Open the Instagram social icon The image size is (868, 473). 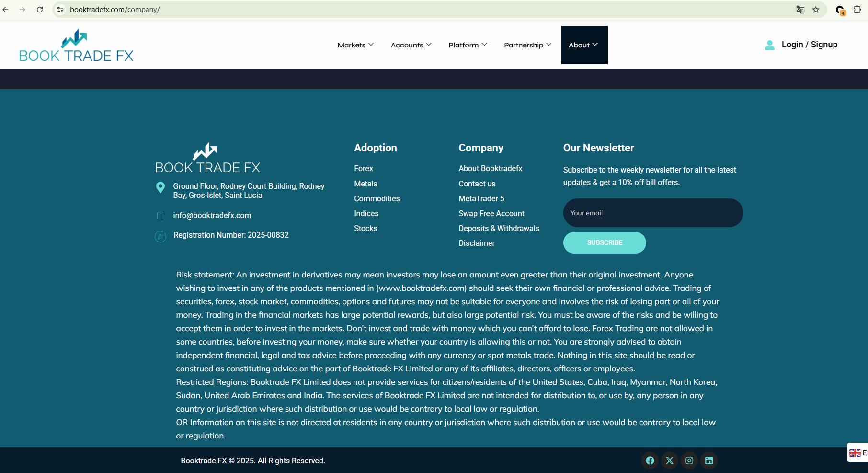(689, 461)
